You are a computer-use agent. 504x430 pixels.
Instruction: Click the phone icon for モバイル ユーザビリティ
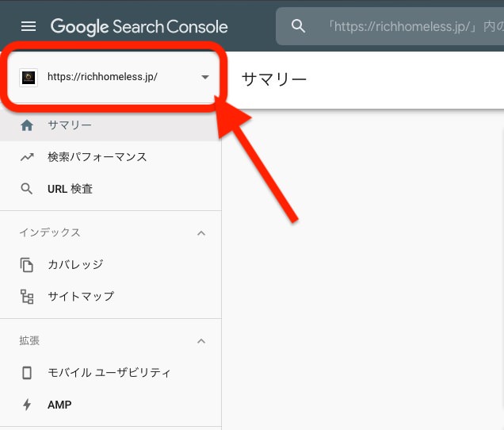[x=28, y=373]
